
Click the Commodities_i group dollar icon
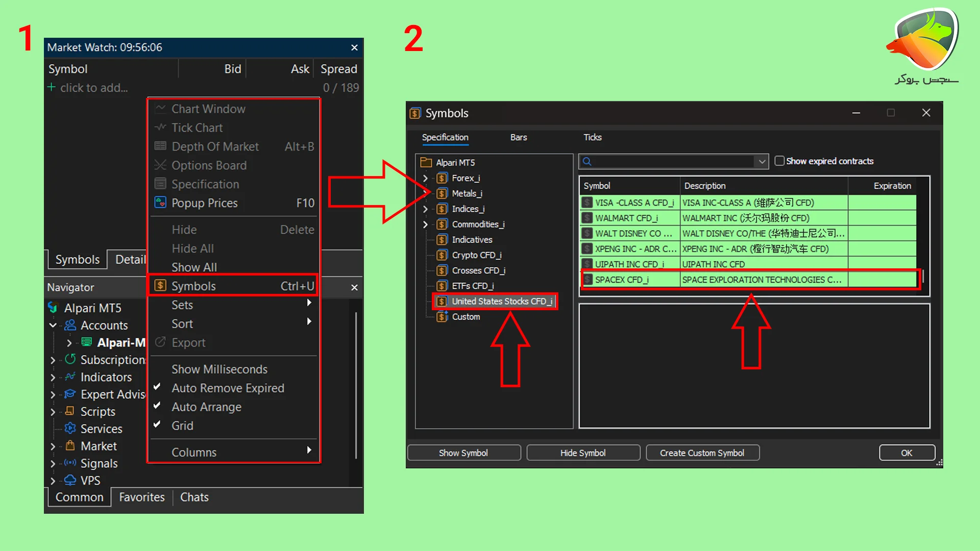pyautogui.click(x=442, y=224)
